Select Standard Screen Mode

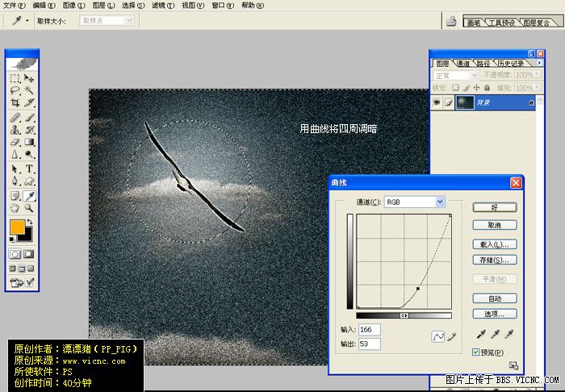pos(13,269)
